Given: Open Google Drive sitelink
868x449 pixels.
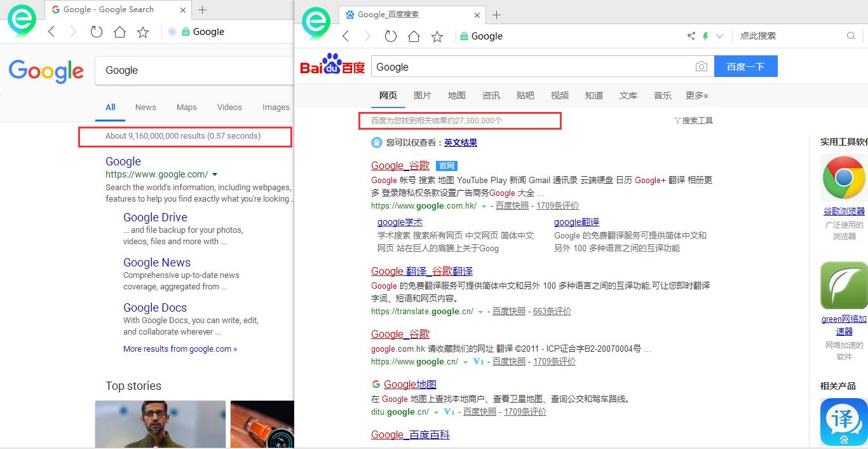Looking at the screenshot, I should coord(155,217).
